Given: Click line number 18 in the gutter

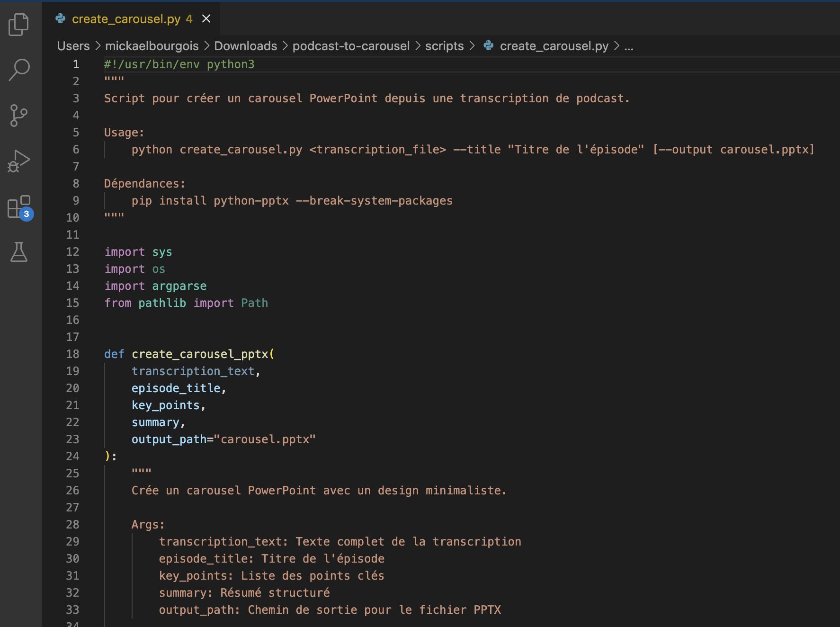Looking at the screenshot, I should click(72, 354).
